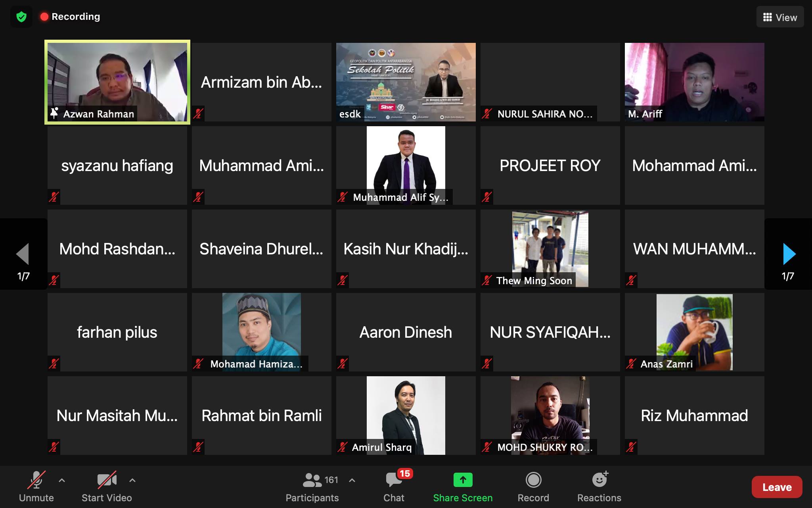
Task: Expand video options arrow beside Start Video
Action: [132, 480]
